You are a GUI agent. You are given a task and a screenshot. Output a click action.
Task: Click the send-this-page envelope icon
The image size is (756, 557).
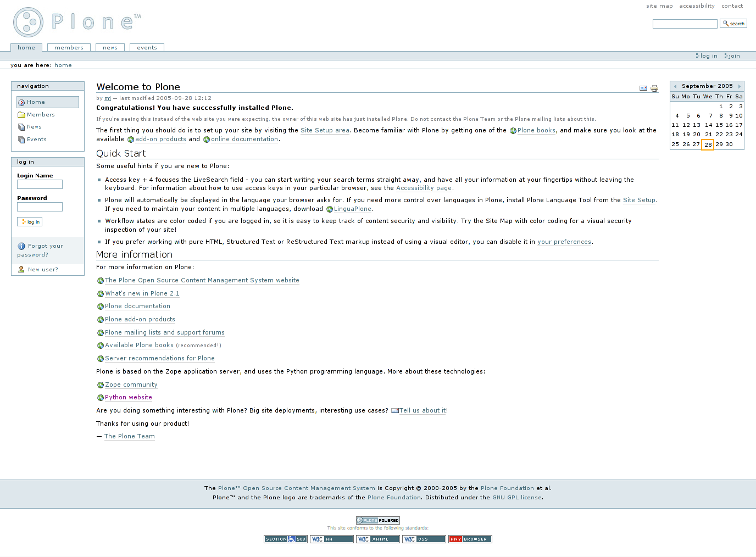(x=643, y=88)
